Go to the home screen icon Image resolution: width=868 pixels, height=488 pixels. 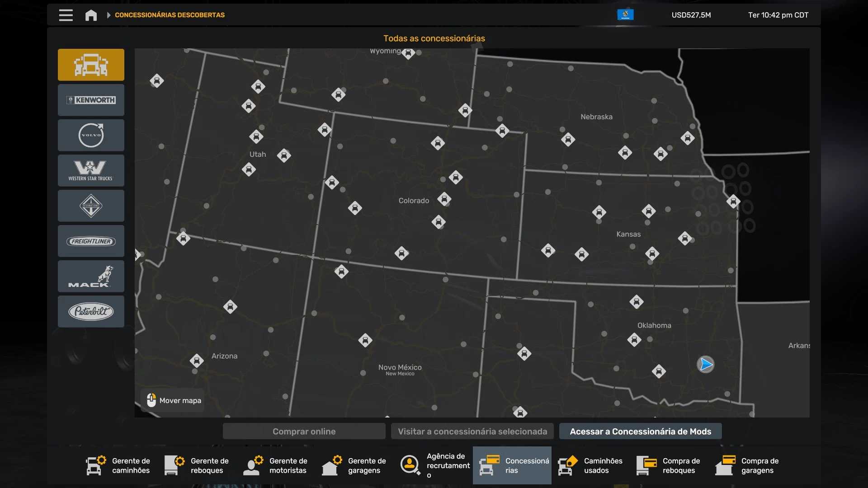point(91,15)
